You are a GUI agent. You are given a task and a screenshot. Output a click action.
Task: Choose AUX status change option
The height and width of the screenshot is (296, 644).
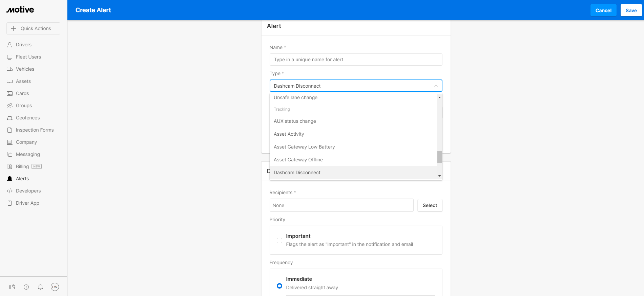pos(353,121)
